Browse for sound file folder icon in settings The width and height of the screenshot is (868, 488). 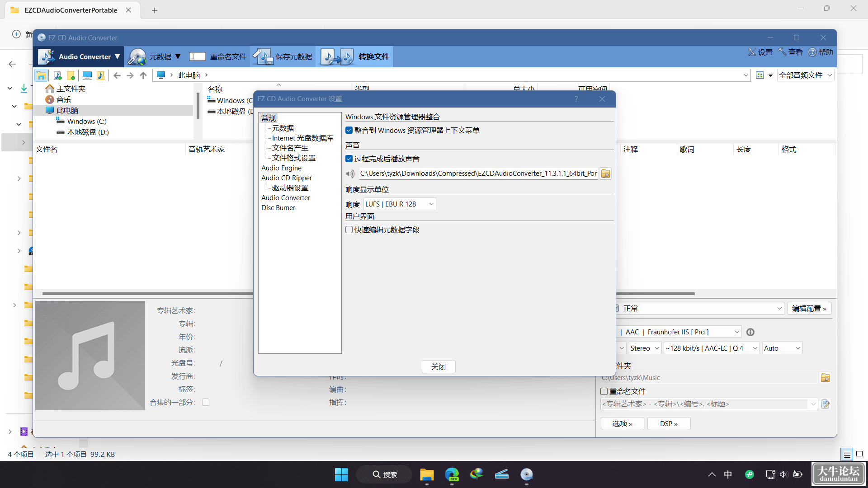[605, 174]
